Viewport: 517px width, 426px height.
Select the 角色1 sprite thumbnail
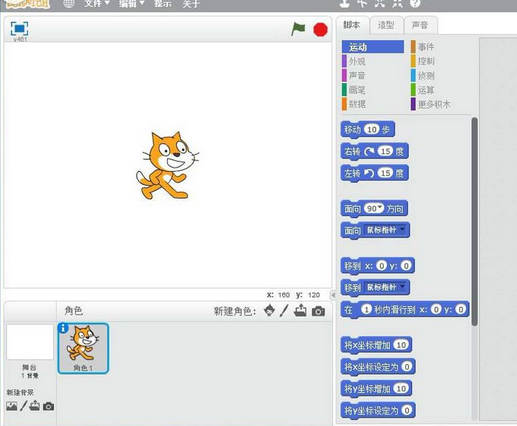[x=83, y=348]
